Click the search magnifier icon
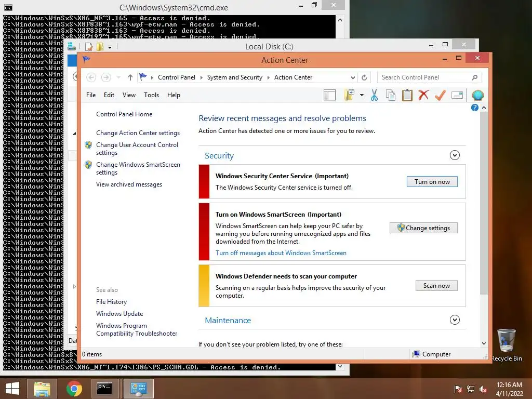The width and height of the screenshot is (532, 399). coord(475,77)
